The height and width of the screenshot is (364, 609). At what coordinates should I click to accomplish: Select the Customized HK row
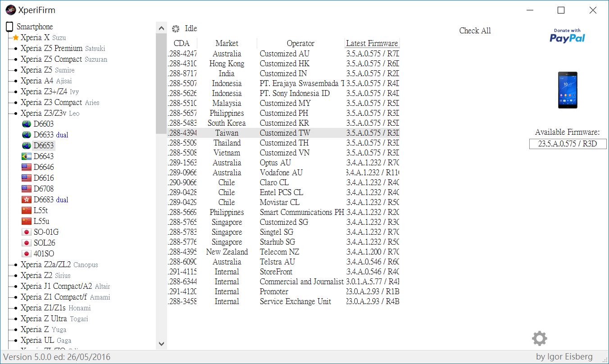[x=283, y=64]
